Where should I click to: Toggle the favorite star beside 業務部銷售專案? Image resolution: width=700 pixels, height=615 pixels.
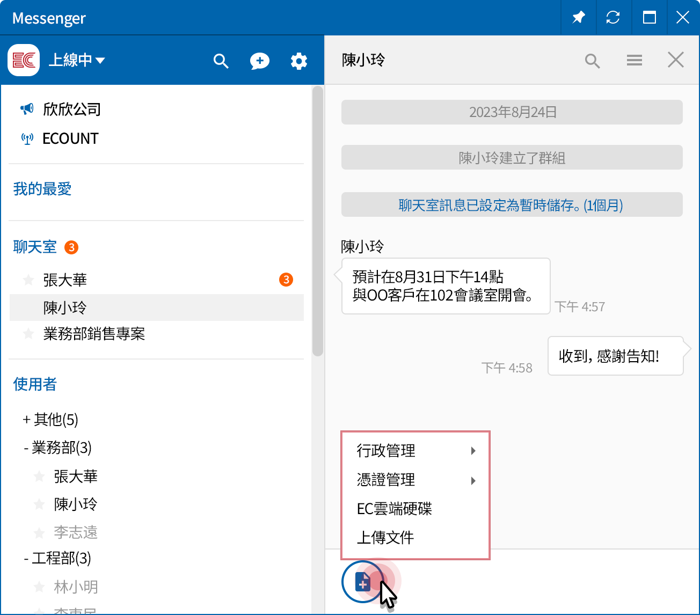pyautogui.click(x=28, y=334)
